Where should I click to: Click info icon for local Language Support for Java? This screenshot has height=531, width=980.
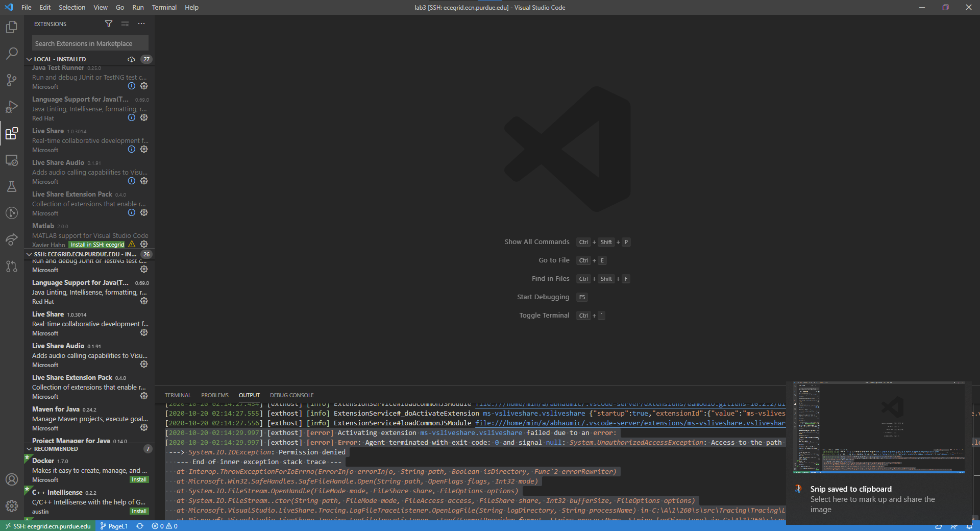(132, 118)
